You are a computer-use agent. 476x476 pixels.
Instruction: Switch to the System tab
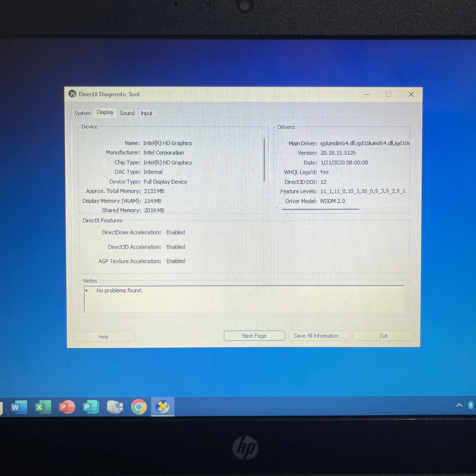(x=82, y=113)
